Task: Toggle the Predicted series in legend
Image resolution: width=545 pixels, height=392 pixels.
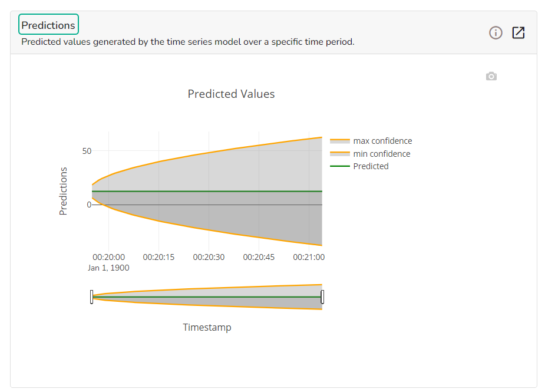Action: (x=371, y=166)
